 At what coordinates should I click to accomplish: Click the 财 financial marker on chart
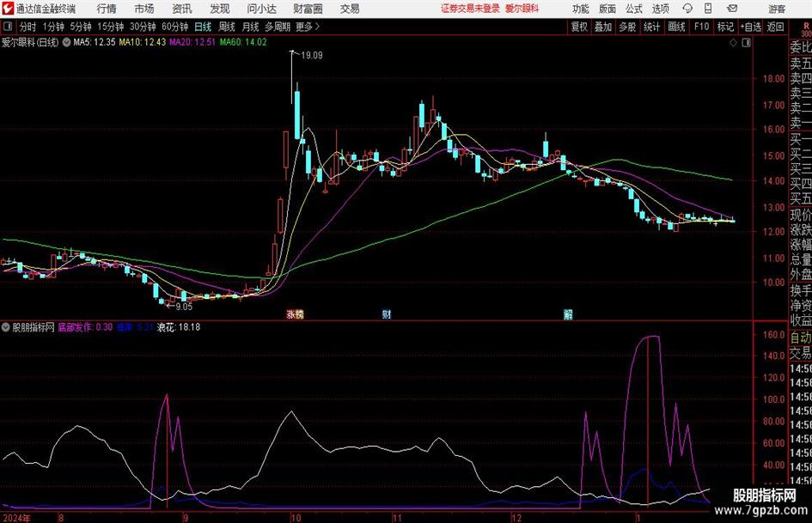tap(387, 314)
